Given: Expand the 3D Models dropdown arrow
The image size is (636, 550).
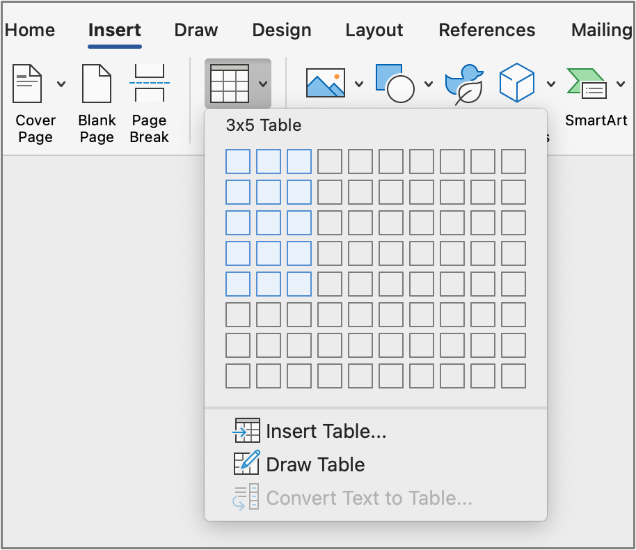Looking at the screenshot, I should [x=551, y=84].
